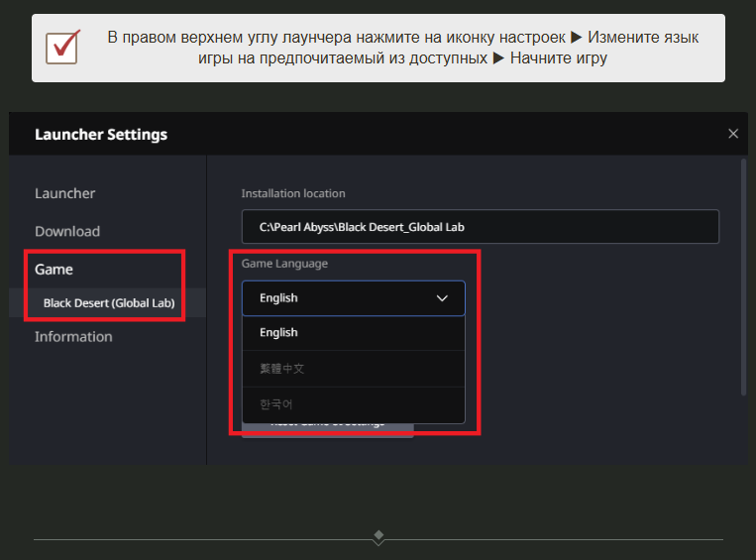Click the Installation location label
The width and height of the screenshot is (756, 560).
tap(293, 193)
